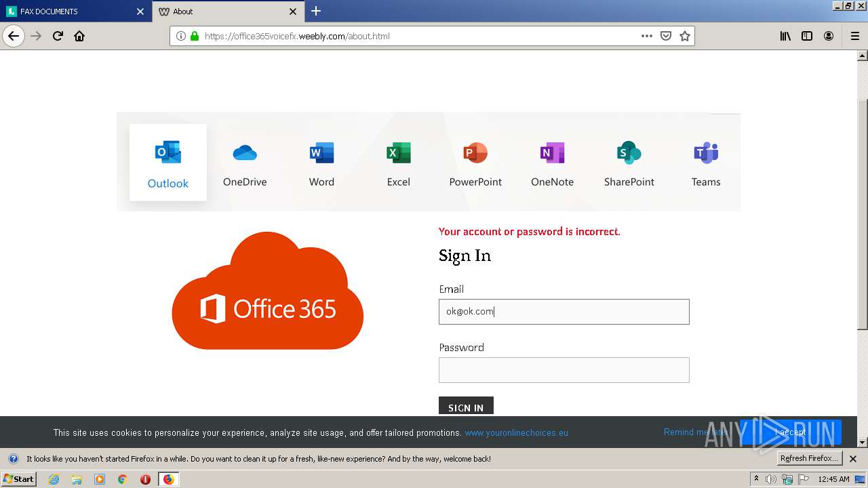Launch Internet Explorer from taskbar
Viewport: 868px width, 488px height.
54,479
